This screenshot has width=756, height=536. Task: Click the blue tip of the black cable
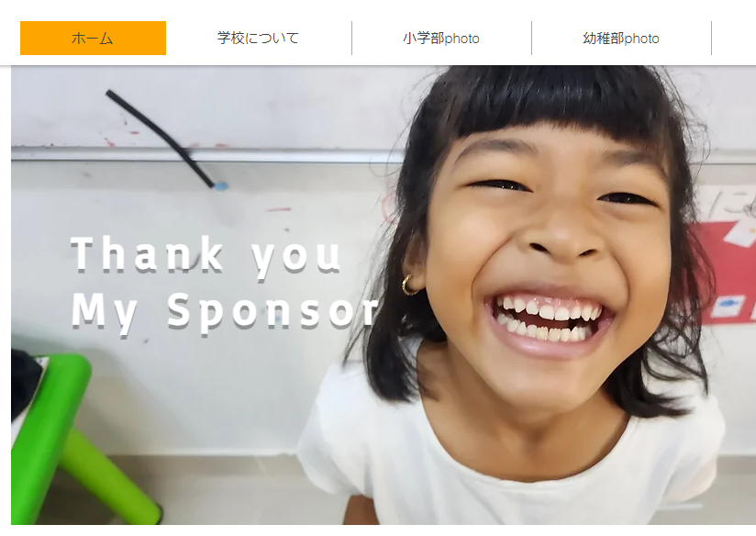221,185
